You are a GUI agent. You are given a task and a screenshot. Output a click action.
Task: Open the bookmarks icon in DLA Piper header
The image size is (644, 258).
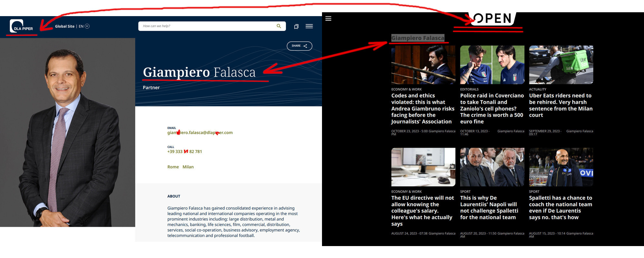coord(296,26)
